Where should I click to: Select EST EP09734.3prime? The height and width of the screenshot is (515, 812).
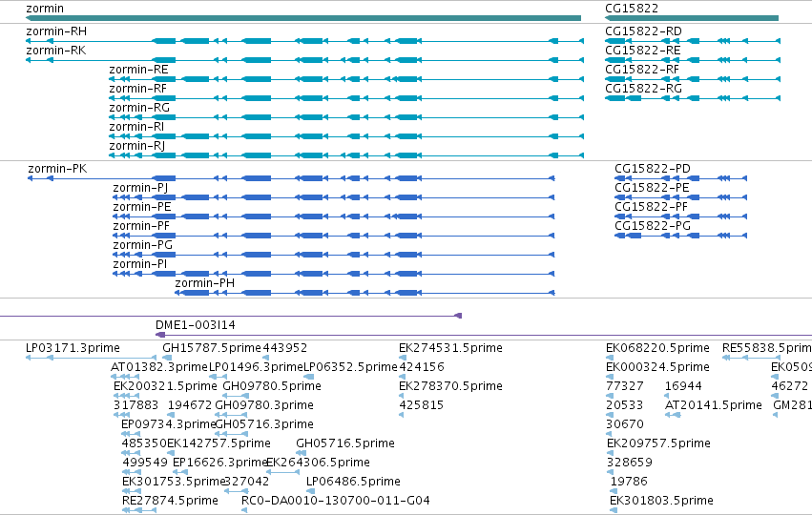(x=168, y=424)
